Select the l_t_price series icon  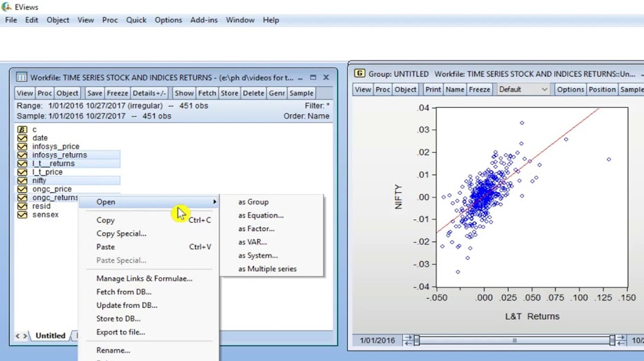point(22,172)
